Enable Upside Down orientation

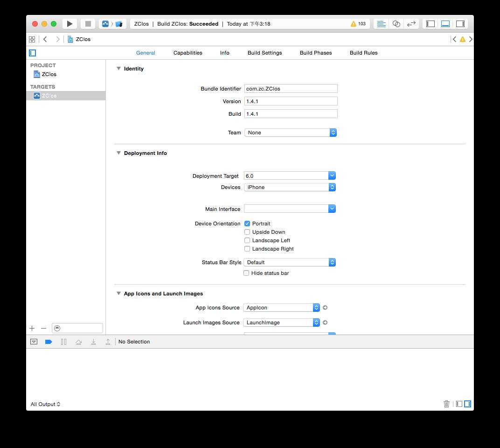point(247,232)
